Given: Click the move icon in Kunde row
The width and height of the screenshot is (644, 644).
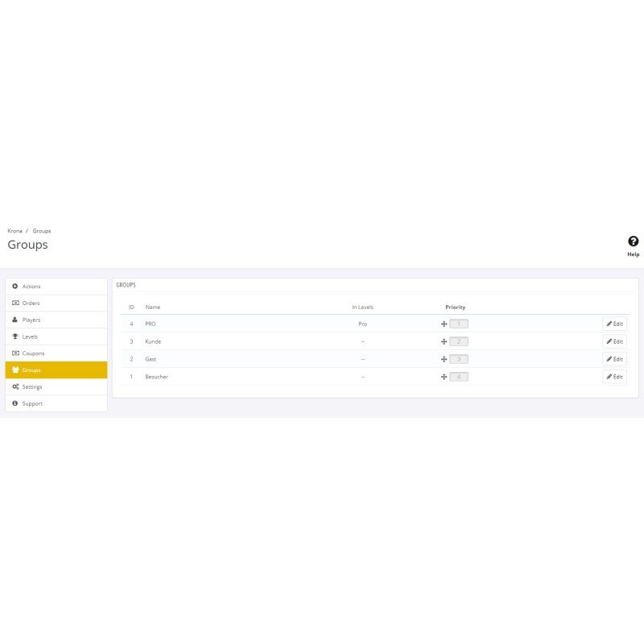Looking at the screenshot, I should point(444,341).
